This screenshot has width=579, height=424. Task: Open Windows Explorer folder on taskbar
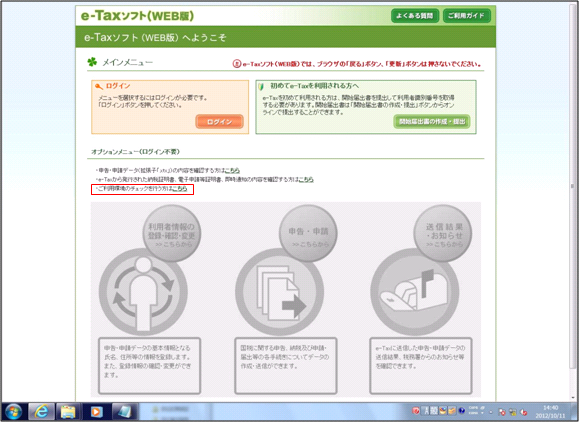(68, 412)
